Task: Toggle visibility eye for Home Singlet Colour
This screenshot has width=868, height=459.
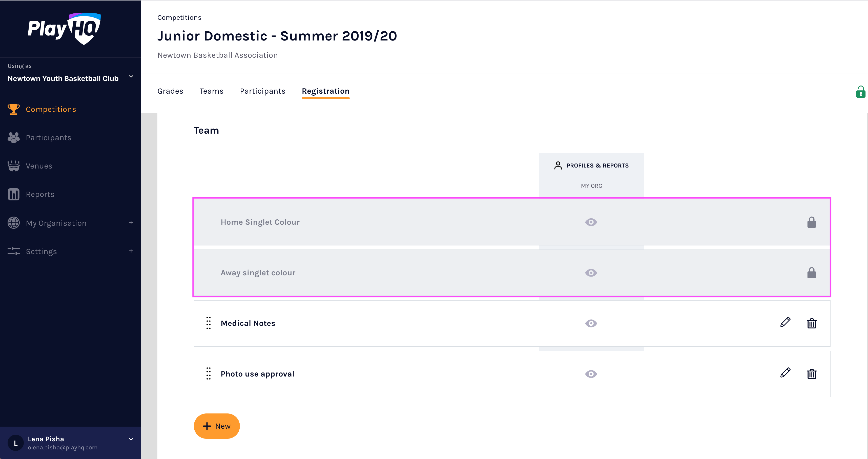Action: point(591,222)
